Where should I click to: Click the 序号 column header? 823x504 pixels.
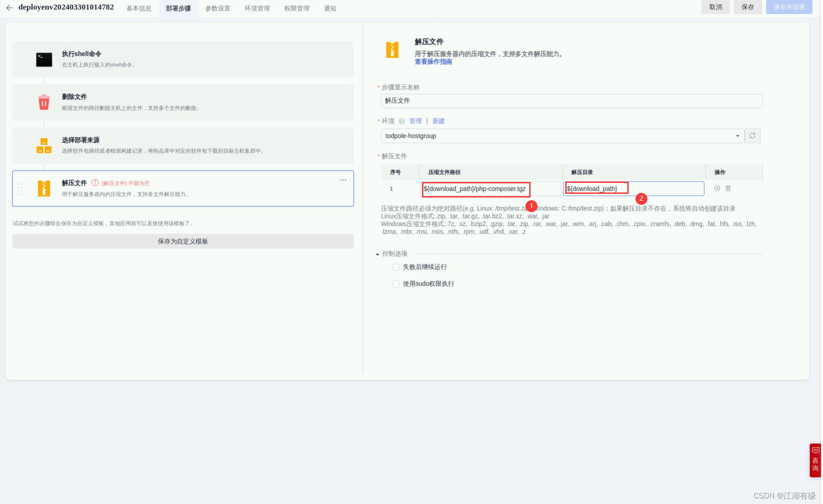click(x=395, y=172)
